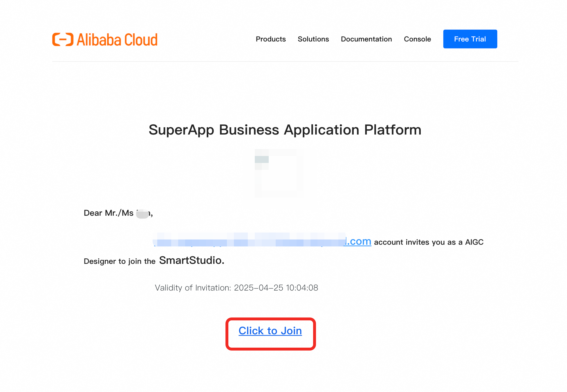Click the blurred part of the email address
This screenshot has width=567, height=392.
pyautogui.click(x=250, y=240)
